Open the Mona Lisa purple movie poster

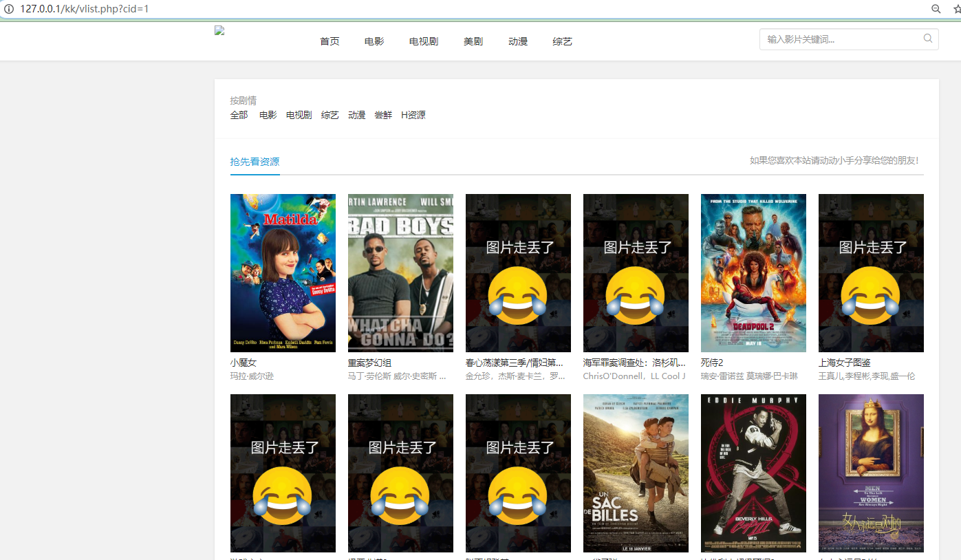point(871,473)
